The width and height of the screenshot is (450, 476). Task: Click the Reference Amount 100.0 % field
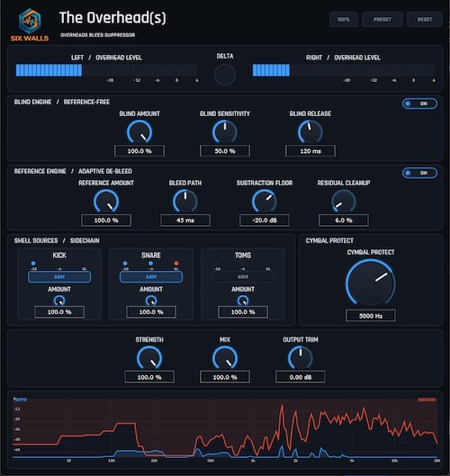(106, 220)
